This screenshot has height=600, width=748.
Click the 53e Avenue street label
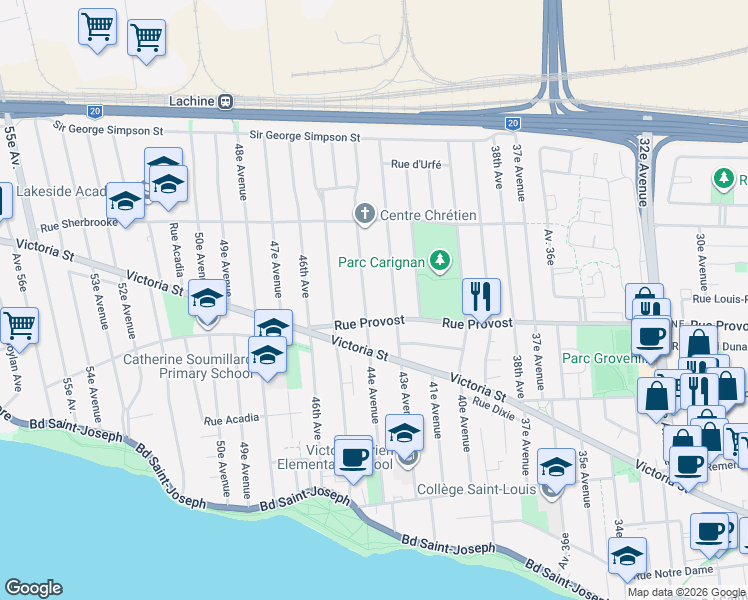tap(99, 301)
